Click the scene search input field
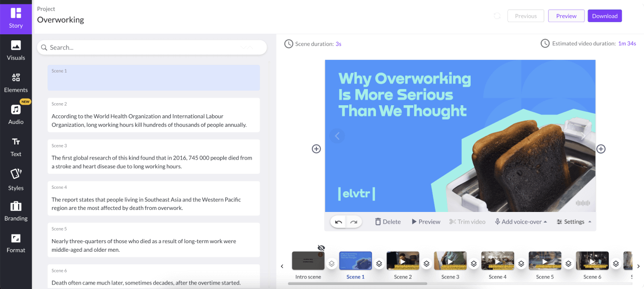Viewport: 644px width, 289px height. click(151, 47)
